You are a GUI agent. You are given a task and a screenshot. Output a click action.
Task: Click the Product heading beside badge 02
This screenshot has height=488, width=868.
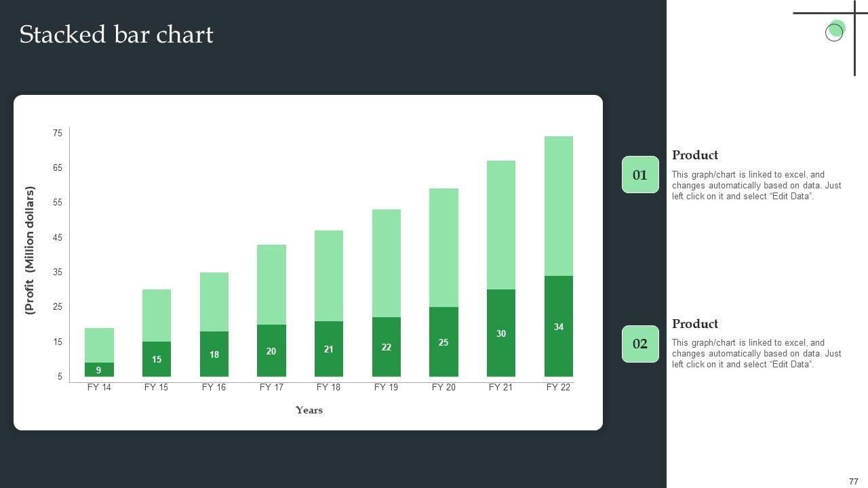click(x=695, y=324)
